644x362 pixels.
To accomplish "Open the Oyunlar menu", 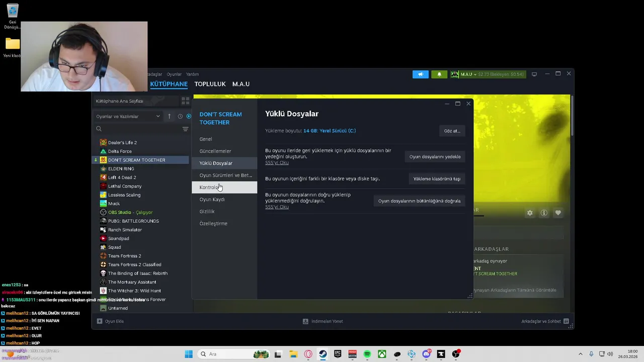I will tap(174, 74).
